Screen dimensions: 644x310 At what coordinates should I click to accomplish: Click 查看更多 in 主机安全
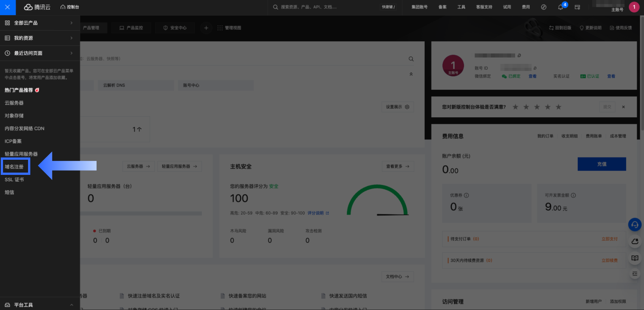[x=398, y=167]
